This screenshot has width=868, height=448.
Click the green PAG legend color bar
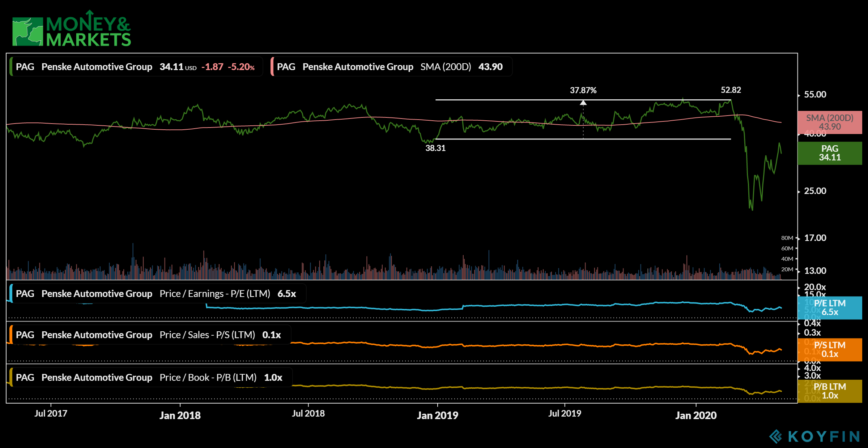(11, 67)
